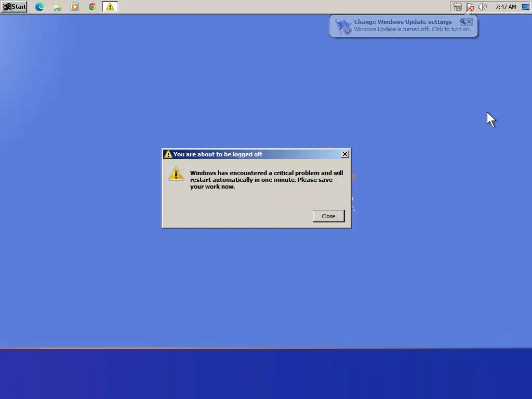Open Action Center flag tray icon
532x399 pixels.
click(x=470, y=7)
